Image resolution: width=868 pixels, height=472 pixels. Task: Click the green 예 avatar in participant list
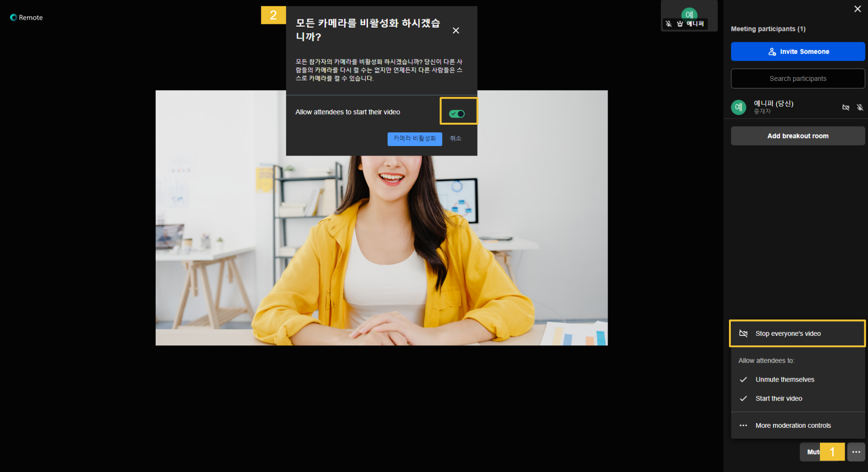point(738,107)
